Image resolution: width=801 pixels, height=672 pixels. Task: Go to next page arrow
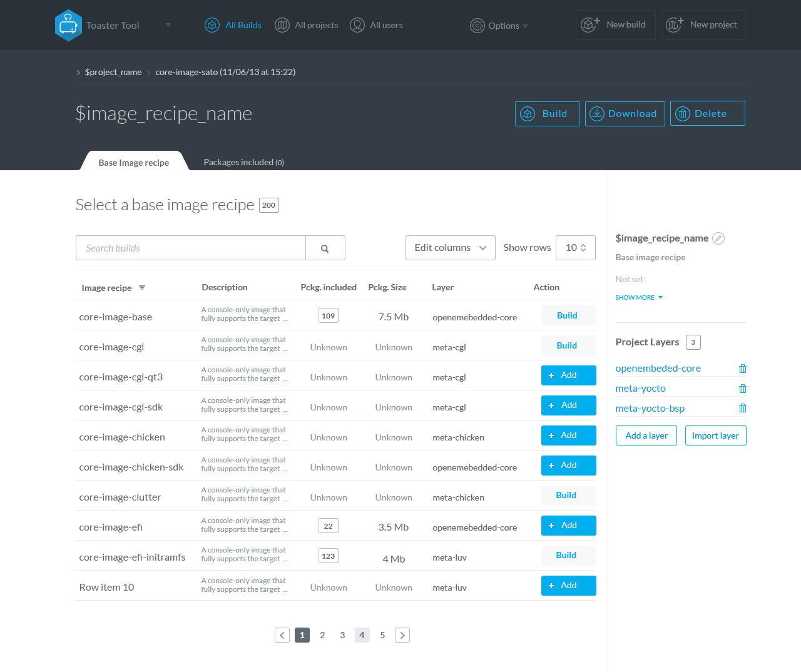[x=402, y=635]
